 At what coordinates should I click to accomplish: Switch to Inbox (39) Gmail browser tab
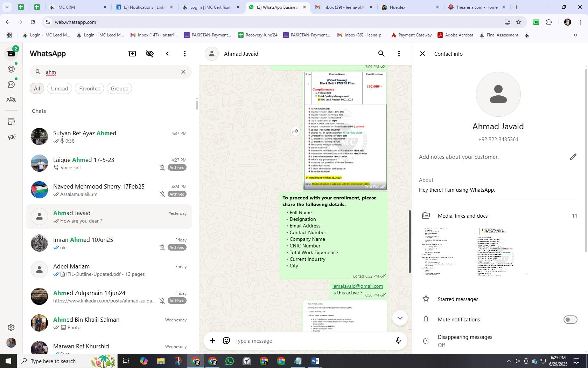[343, 7]
